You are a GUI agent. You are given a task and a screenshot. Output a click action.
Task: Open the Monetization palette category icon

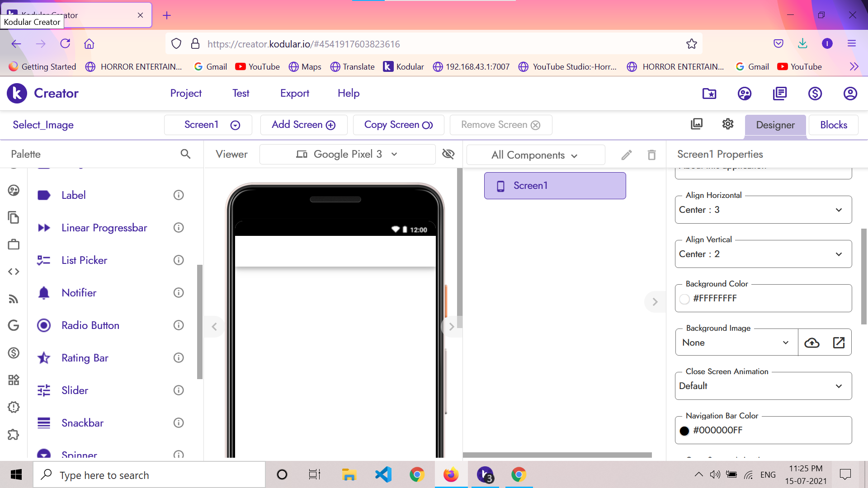tap(14, 353)
